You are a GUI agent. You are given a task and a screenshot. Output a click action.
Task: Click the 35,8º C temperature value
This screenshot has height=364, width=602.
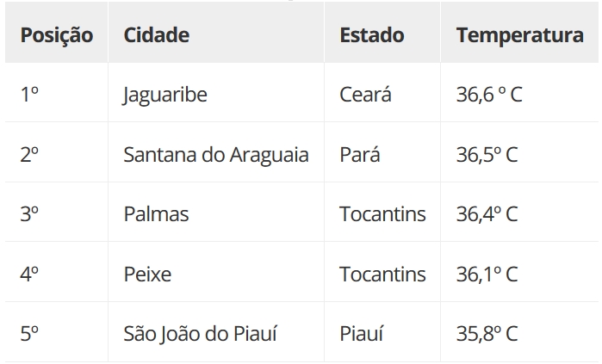click(487, 334)
